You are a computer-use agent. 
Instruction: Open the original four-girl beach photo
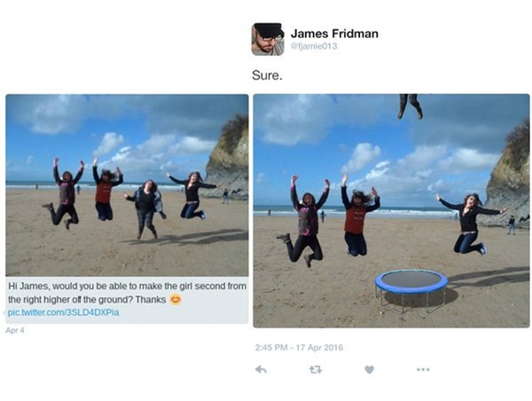tap(127, 185)
